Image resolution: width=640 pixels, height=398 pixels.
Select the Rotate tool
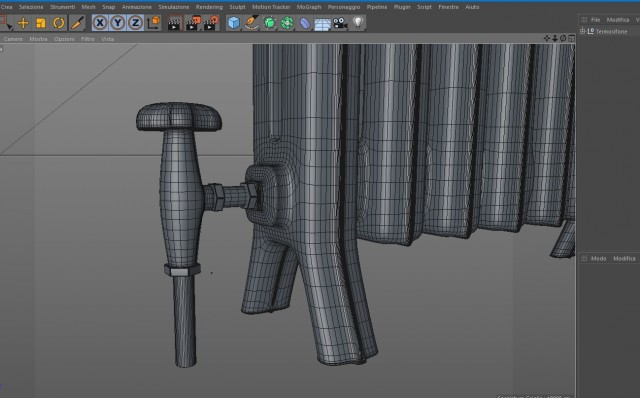[58, 23]
